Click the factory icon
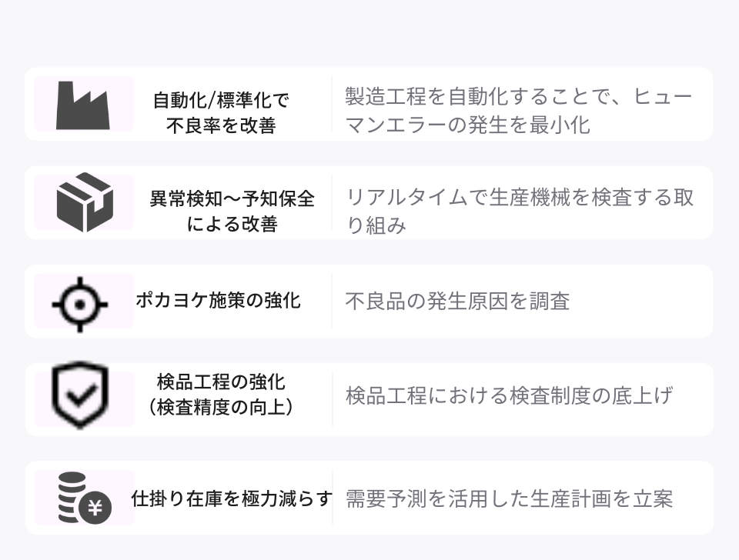This screenshot has height=560, width=739. pos(83,105)
